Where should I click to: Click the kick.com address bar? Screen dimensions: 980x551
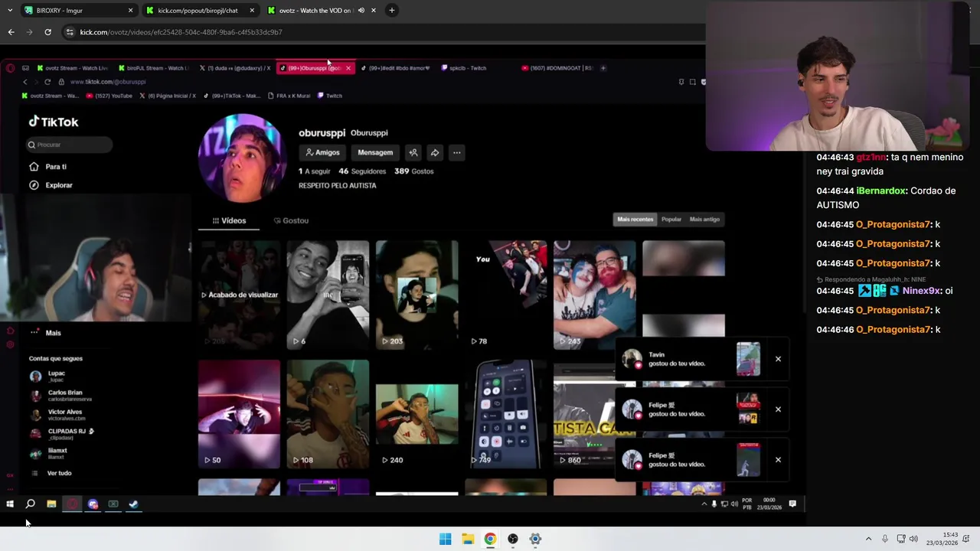pyautogui.click(x=383, y=32)
